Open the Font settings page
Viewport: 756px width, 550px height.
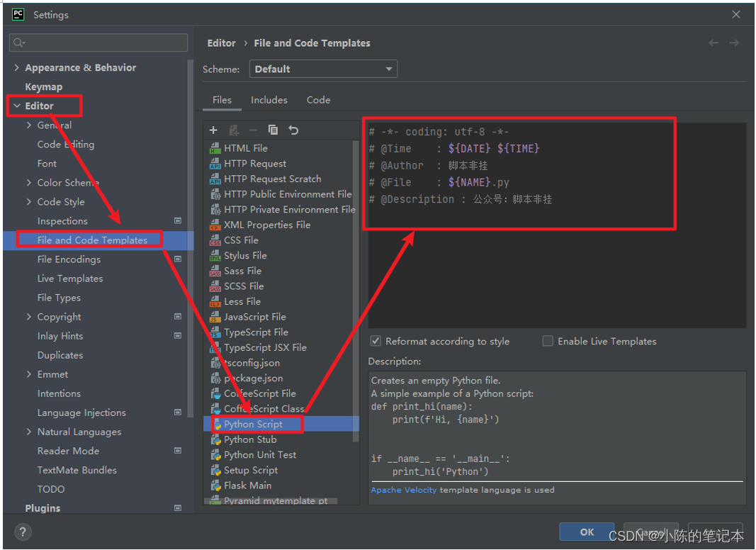47,164
